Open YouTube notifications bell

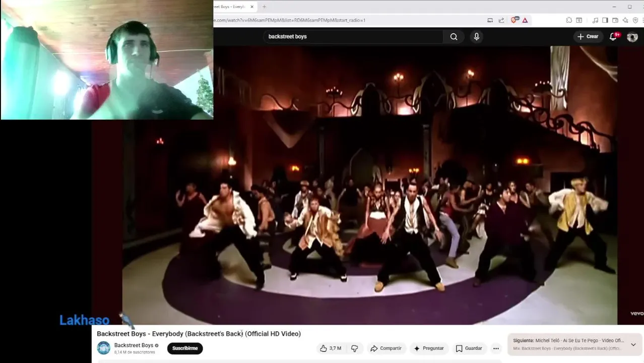click(613, 36)
